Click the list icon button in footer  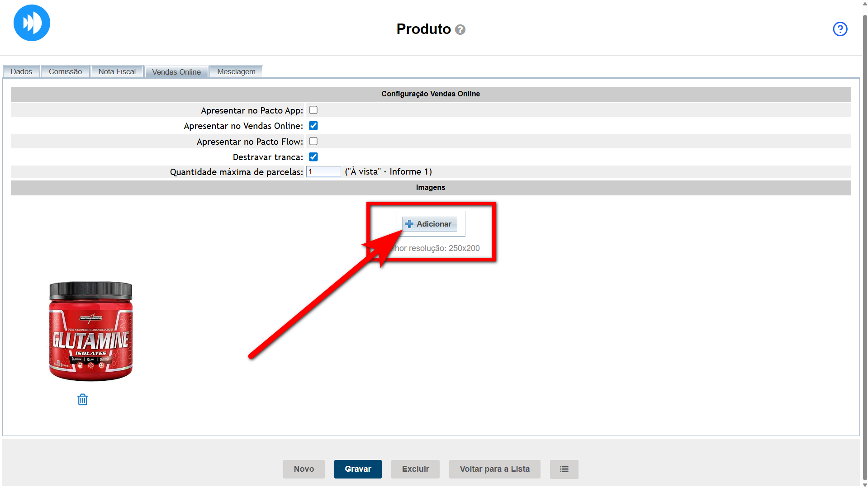[564, 469]
